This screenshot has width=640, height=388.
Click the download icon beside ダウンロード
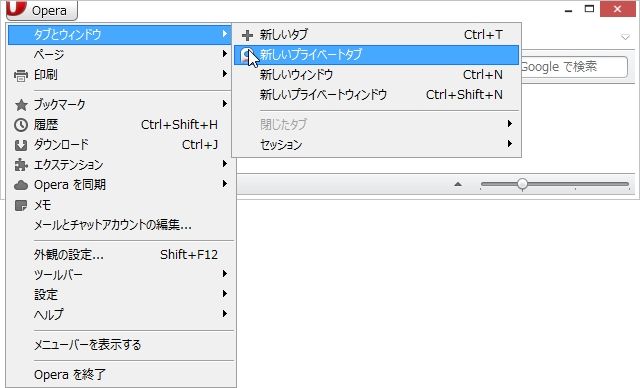pyautogui.click(x=21, y=145)
